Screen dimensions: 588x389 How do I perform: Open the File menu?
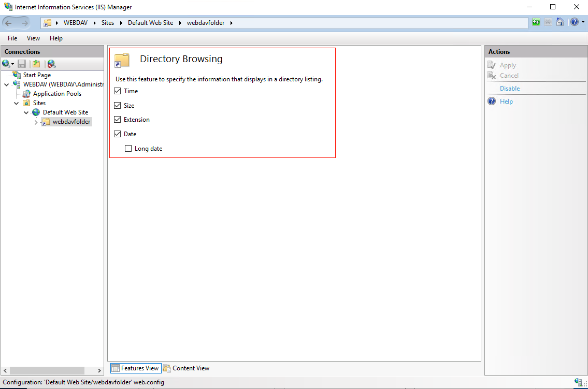12,38
